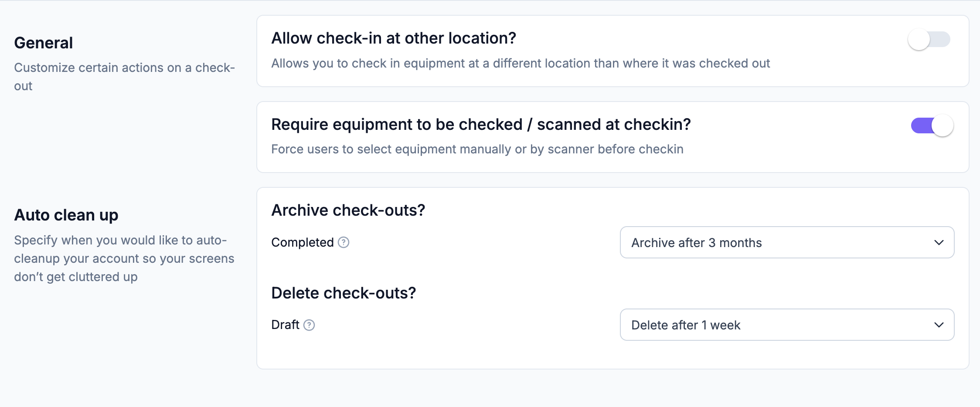The height and width of the screenshot is (407, 980).
Task: Click the Archive check-outs? heading
Action: click(x=348, y=210)
